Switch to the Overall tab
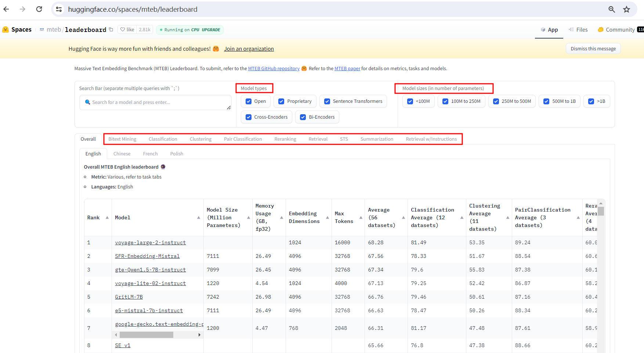This screenshot has height=353, width=644. [x=88, y=139]
